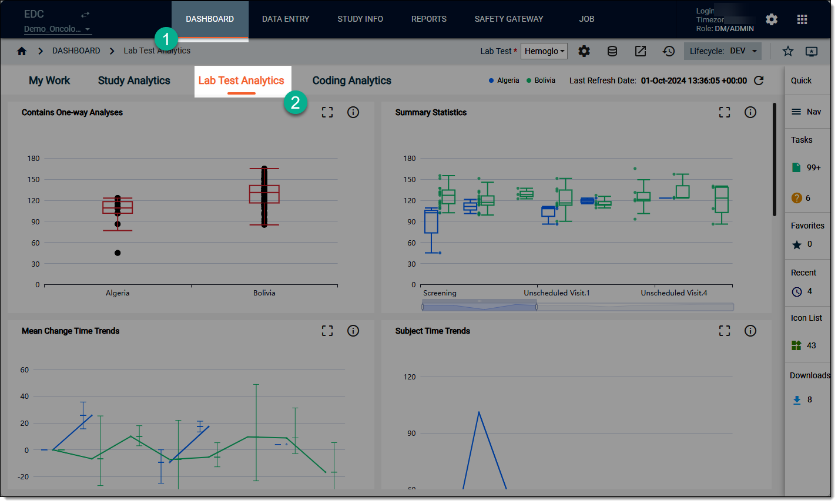Viewport: 838px width, 504px height.
Task: Open the SAFETY GATEWAY tab
Action: 509,19
